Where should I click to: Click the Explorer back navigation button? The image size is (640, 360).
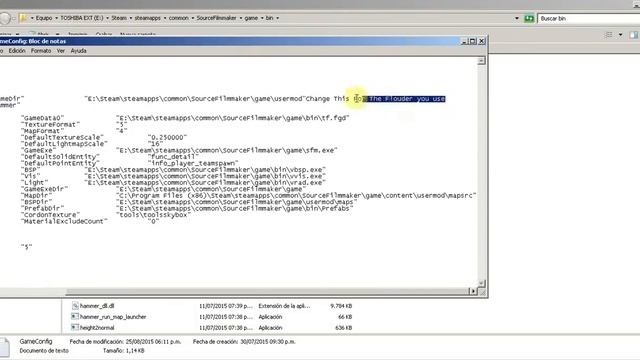5,18
